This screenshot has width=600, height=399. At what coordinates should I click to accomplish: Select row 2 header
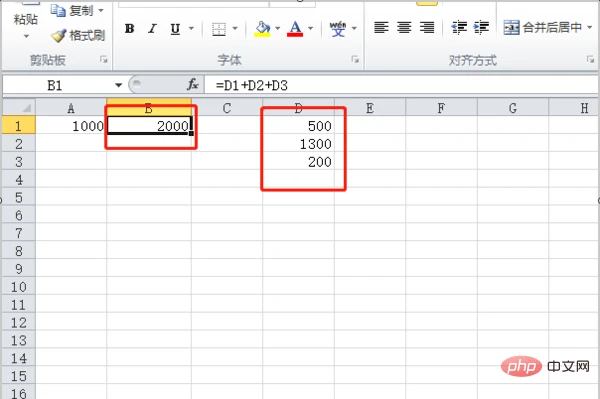pyautogui.click(x=19, y=143)
